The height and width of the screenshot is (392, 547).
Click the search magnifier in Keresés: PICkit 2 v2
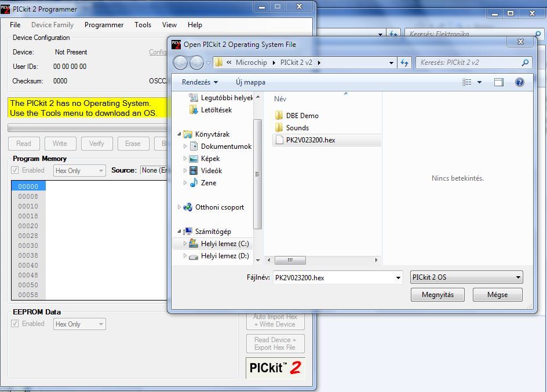tap(525, 63)
